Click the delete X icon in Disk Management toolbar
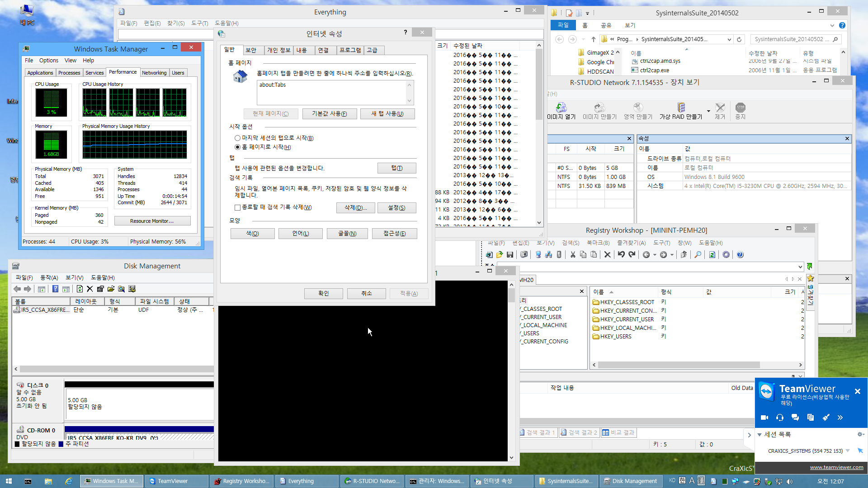 click(x=90, y=289)
